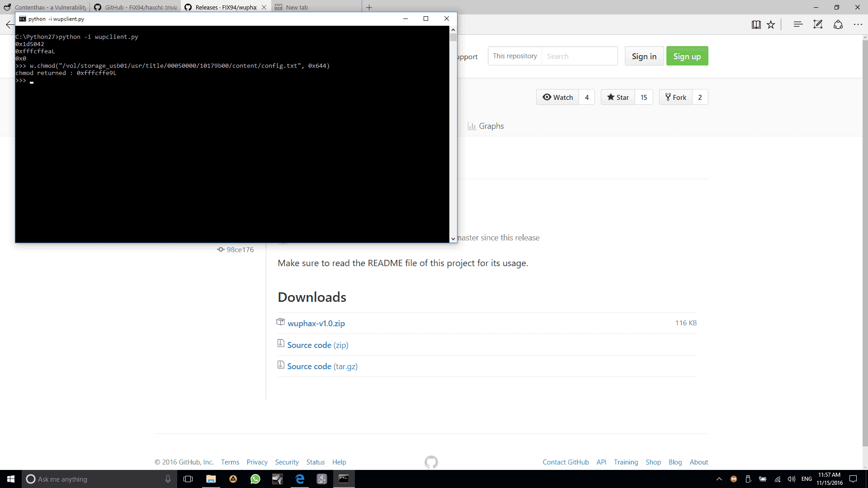Switch to the Contenthax Vulnerability tab
Image resolution: width=868 pixels, height=488 pixels.
pos(45,7)
